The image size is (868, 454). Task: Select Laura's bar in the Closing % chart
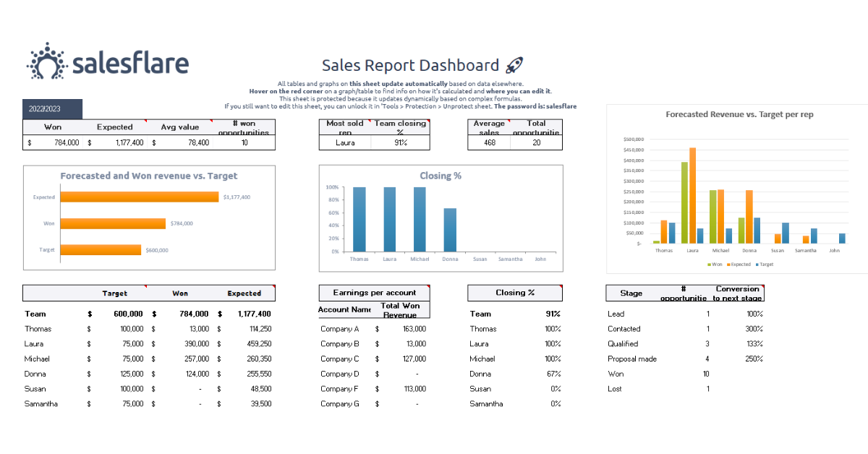tap(388, 217)
